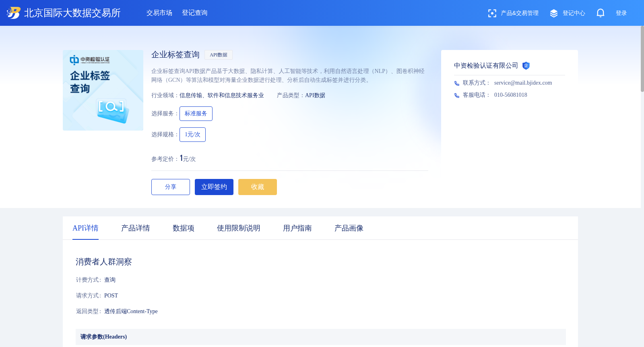This screenshot has height=347, width=644.
Task: Switch to the 产品详情 tab
Action: 136,228
